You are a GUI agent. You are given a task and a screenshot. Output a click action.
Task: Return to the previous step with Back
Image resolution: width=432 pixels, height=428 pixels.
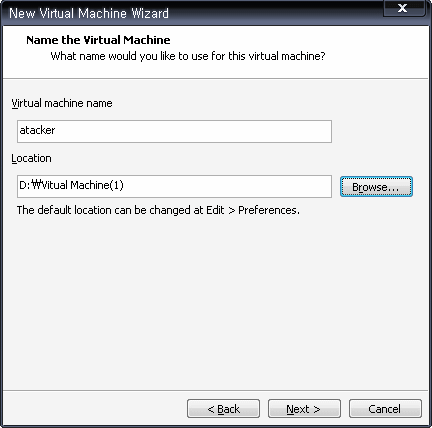tap(223, 408)
